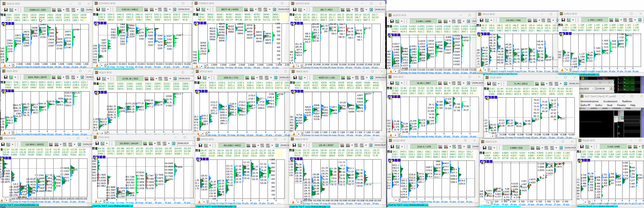Click the STYLE icon in ESTX50U5 W10
Viewport: 644px width, 208px height.
pyautogui.click(x=152, y=9)
